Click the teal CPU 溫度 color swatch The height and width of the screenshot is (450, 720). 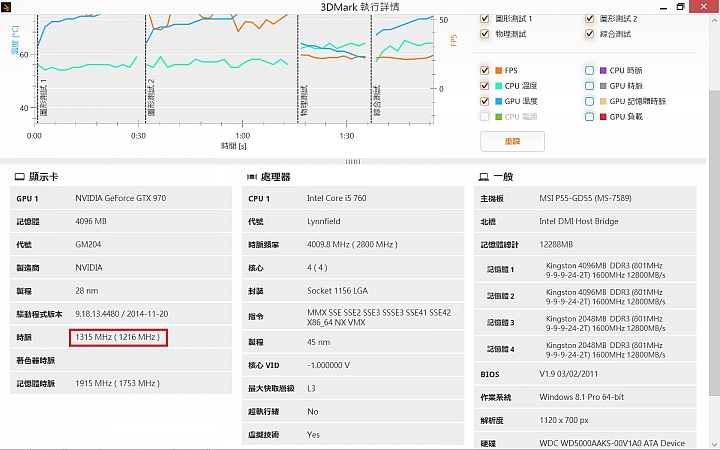(499, 86)
